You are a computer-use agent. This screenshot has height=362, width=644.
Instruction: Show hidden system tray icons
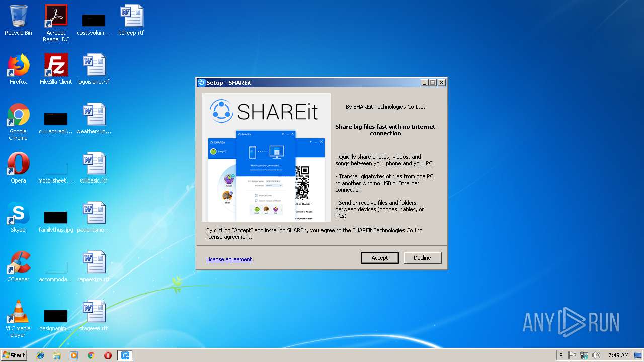[561, 355]
